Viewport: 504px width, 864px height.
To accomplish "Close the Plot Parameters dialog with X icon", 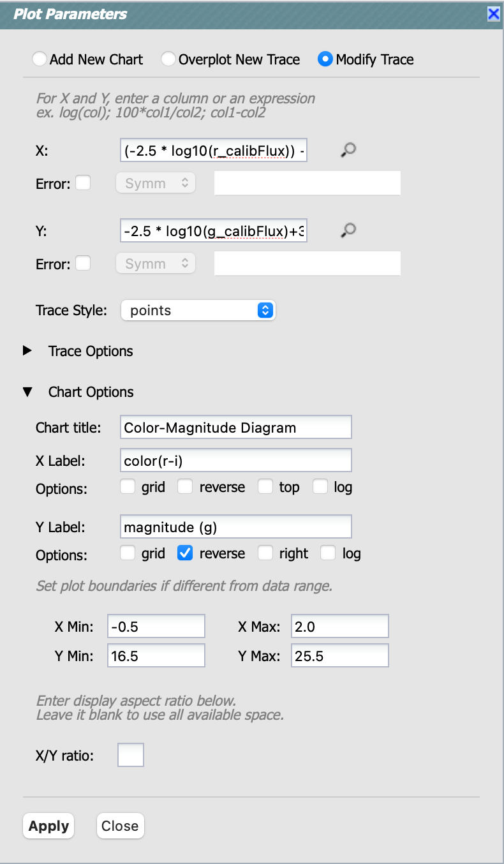I will point(493,14).
